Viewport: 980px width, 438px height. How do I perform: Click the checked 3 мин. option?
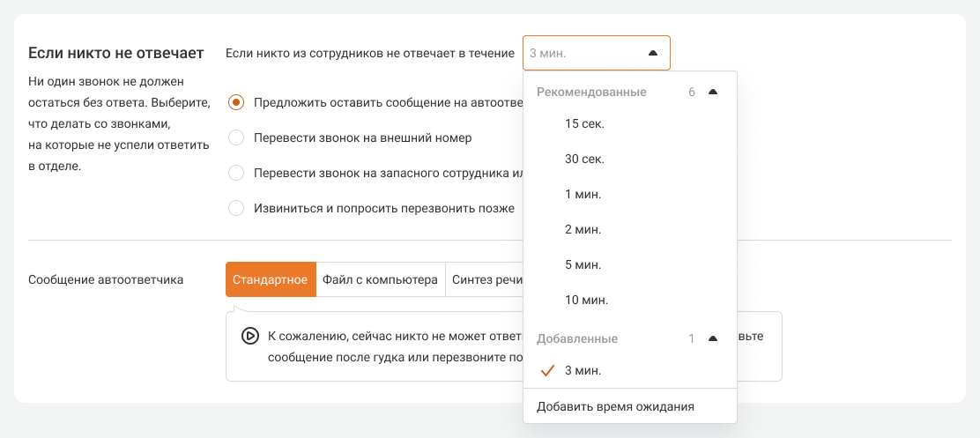583,370
